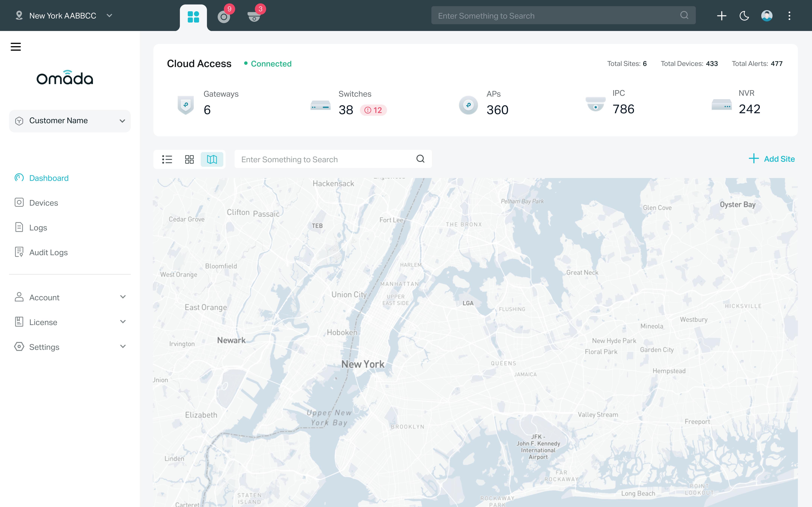This screenshot has width=812, height=507.
Task: Click the hamburger menu icon
Action: coord(16,47)
